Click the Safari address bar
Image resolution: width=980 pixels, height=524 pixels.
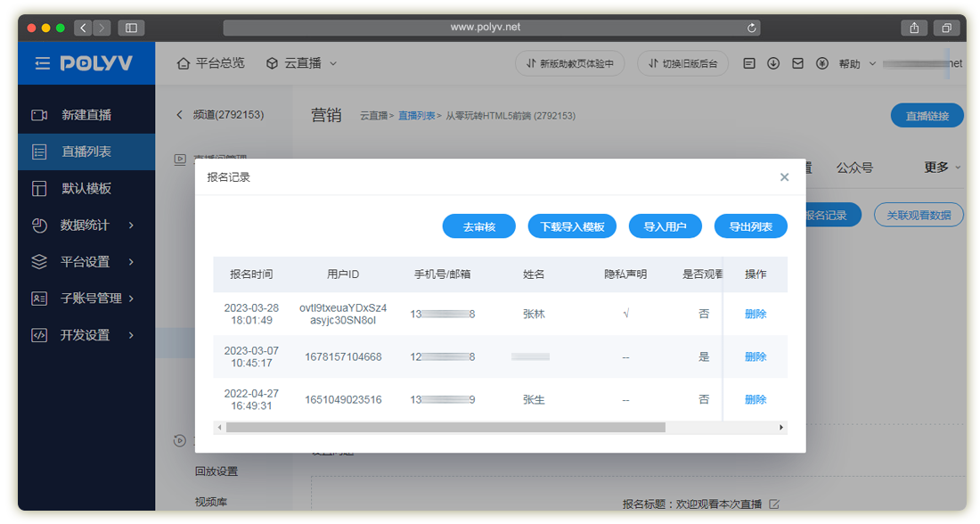(x=486, y=28)
